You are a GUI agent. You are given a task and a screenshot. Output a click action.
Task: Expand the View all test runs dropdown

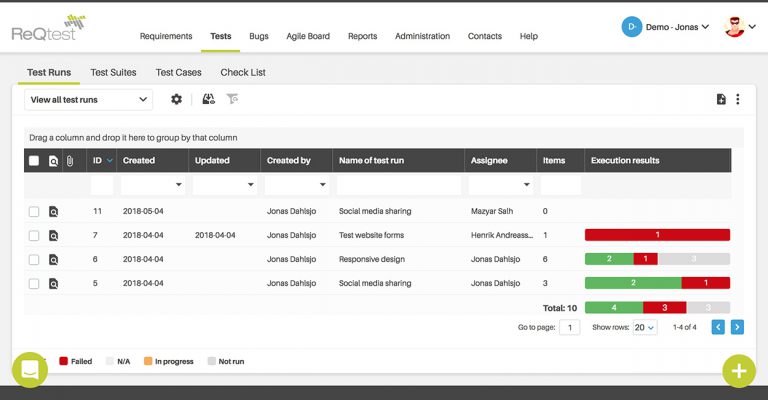pos(89,99)
